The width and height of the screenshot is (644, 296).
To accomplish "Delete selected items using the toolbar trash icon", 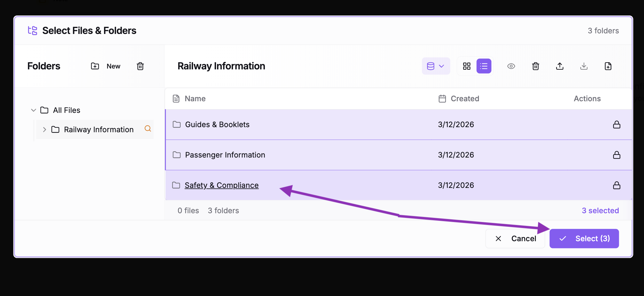I will coord(535,66).
